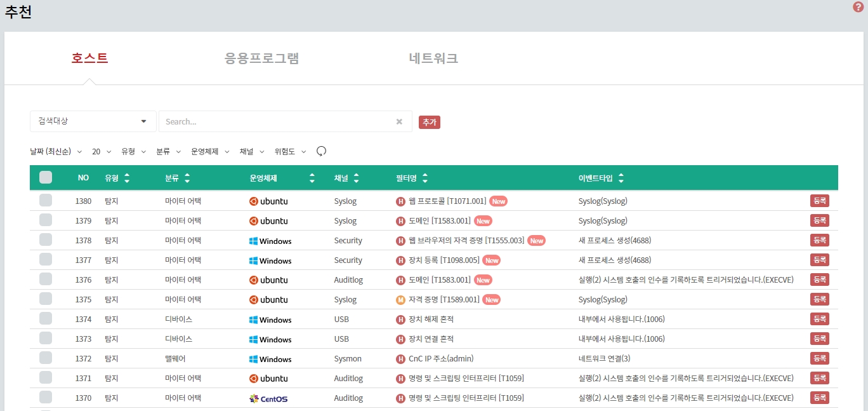Click the orange M severity icon in row 1375
Image resolution: width=868 pixels, height=411 pixels.
coord(400,300)
